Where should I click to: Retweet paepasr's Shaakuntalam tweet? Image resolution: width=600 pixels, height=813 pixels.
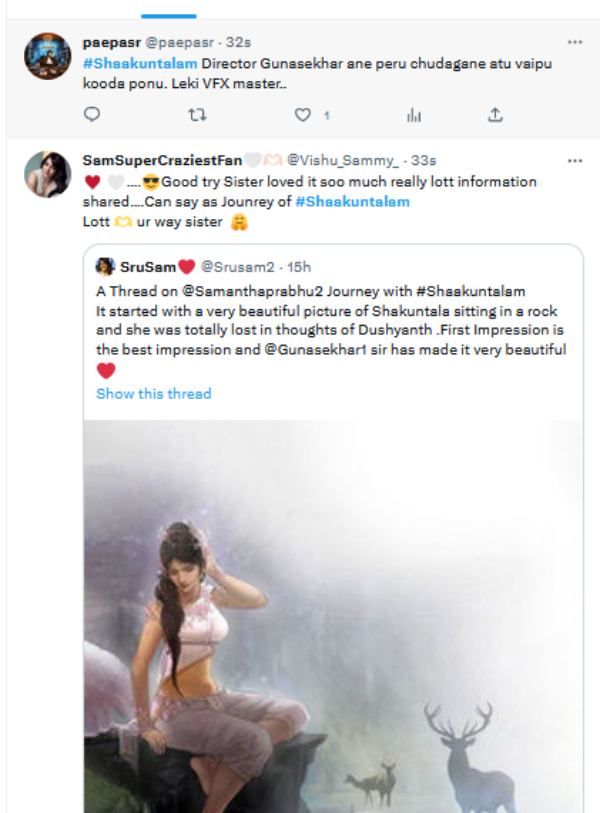pos(197,116)
